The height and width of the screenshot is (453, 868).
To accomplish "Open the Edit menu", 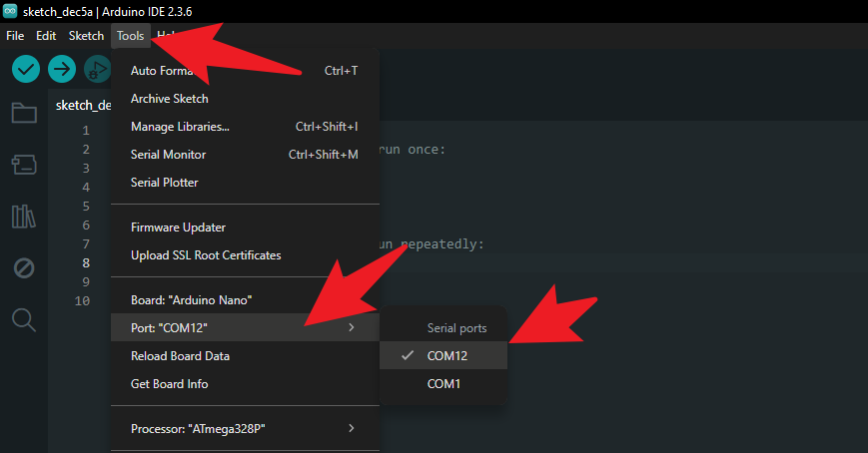I will pos(46,36).
